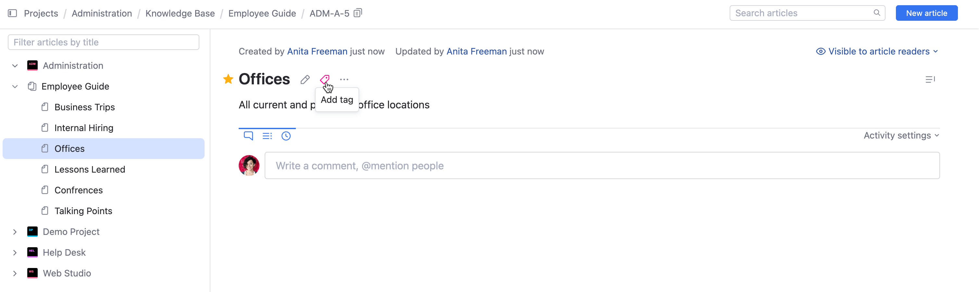The height and width of the screenshot is (292, 980).
Task: Open the Visible to article readers dropdown
Action: click(x=879, y=51)
